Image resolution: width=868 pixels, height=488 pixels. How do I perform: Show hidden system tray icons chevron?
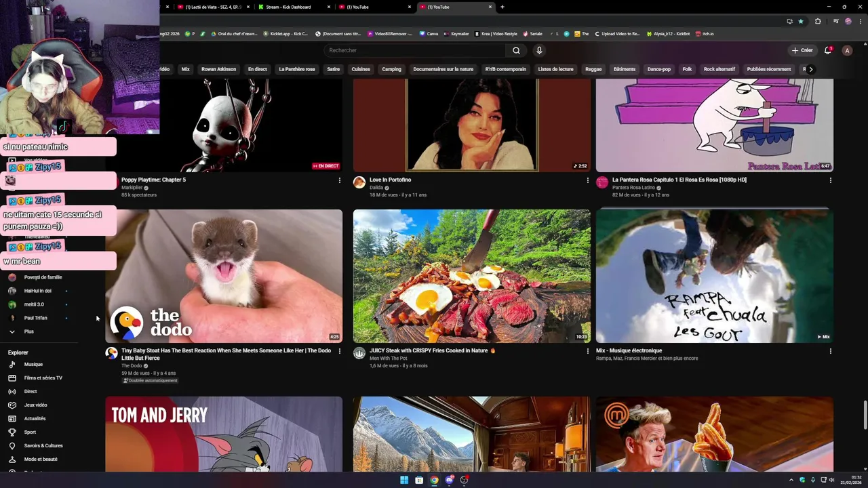coord(791,480)
